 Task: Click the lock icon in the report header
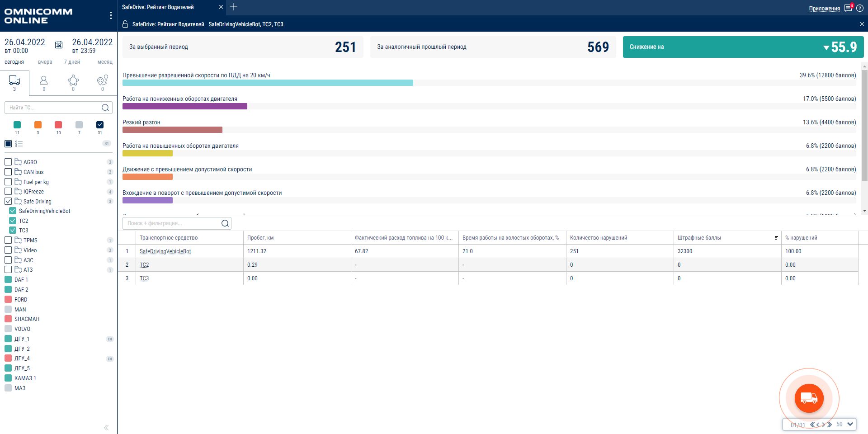tap(126, 24)
